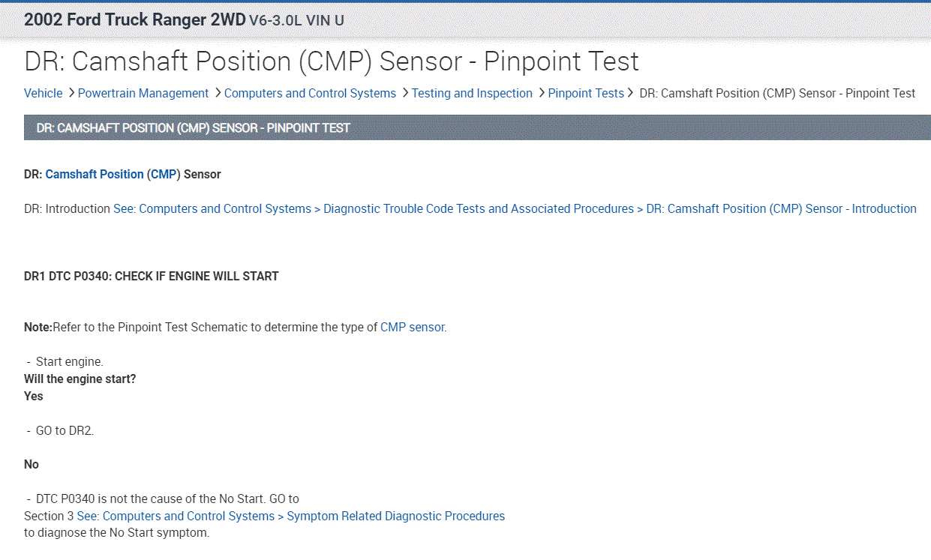Click the last breadcrumb chevron before DR crumb
This screenshot has width=931, height=560.
632,93
